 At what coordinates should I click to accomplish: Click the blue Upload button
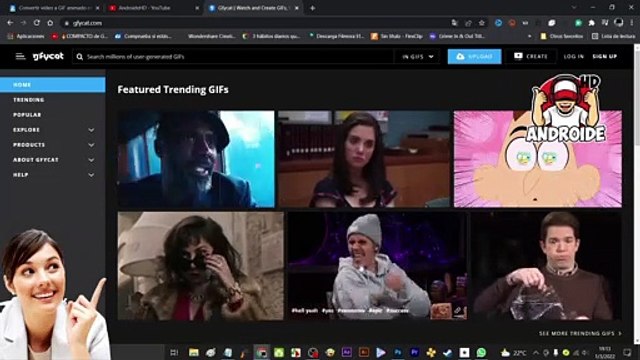point(474,56)
